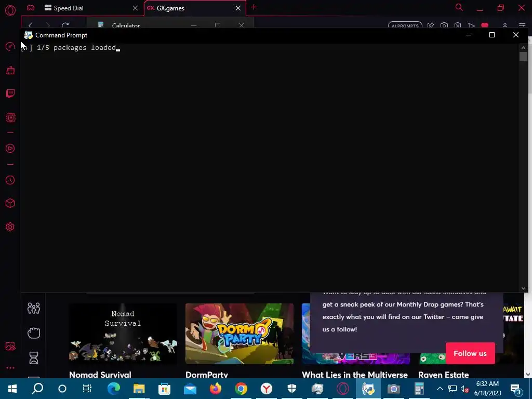
Task: Expand the system tray hidden icons chevron
Action: [440, 389]
